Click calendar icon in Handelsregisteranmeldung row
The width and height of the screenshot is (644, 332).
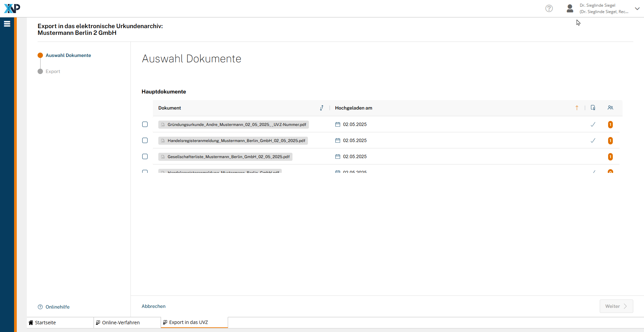tap(337, 141)
